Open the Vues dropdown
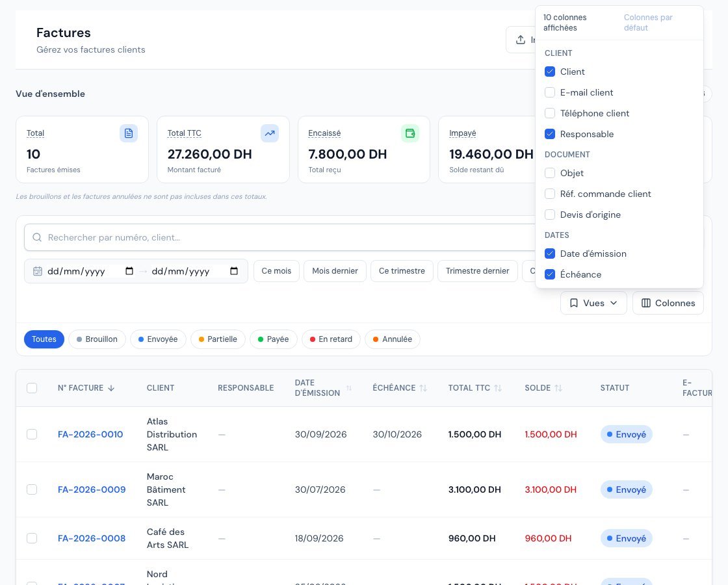This screenshot has width=728, height=585. [x=593, y=303]
